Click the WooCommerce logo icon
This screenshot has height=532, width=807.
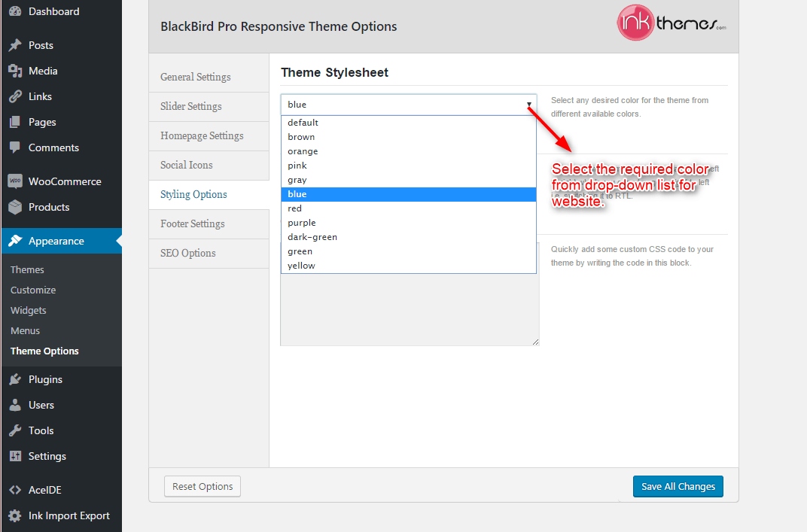15,181
